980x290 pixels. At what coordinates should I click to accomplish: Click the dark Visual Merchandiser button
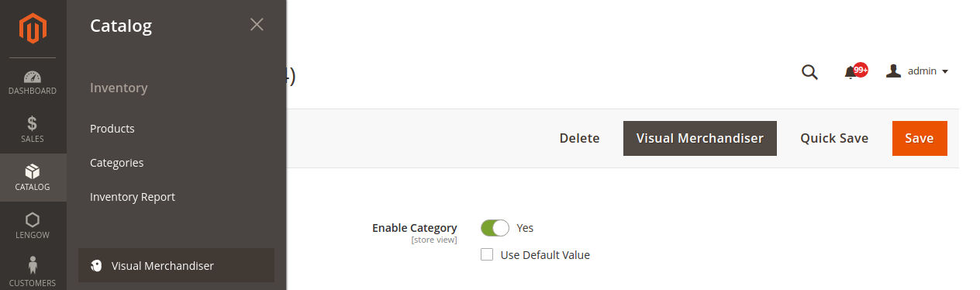tap(700, 138)
